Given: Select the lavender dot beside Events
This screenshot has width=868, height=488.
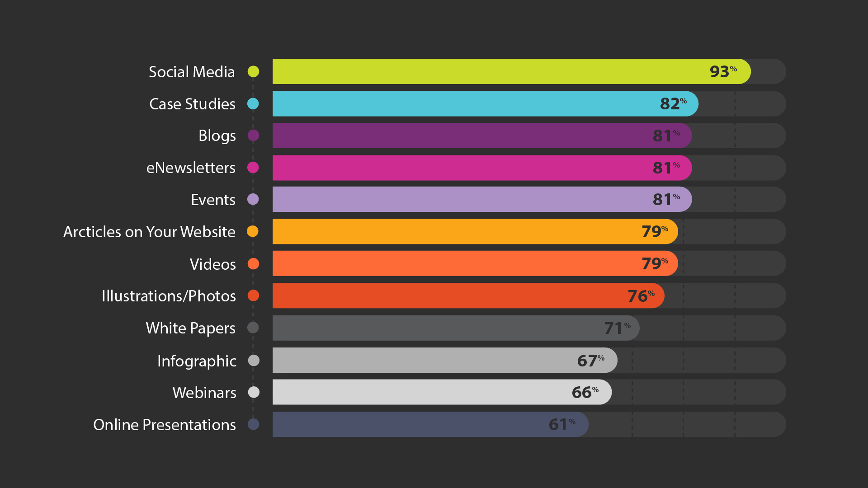Looking at the screenshot, I should point(253,199).
